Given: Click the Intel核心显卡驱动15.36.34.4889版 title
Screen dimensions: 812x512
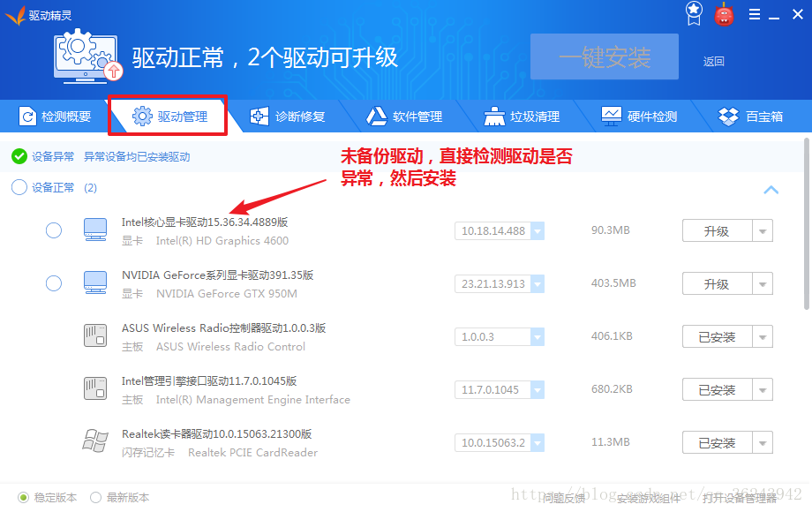Looking at the screenshot, I should 205,222.
